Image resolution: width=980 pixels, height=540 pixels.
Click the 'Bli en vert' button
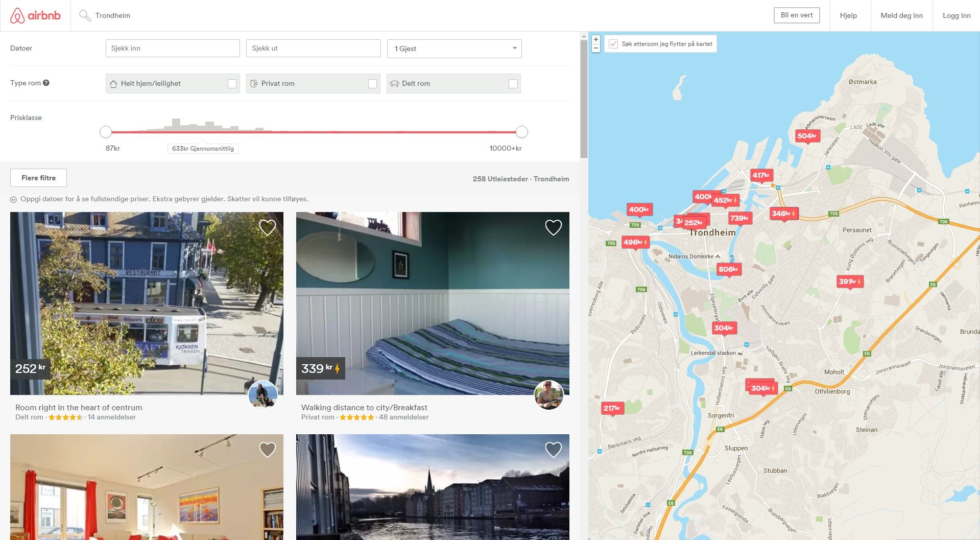(796, 15)
